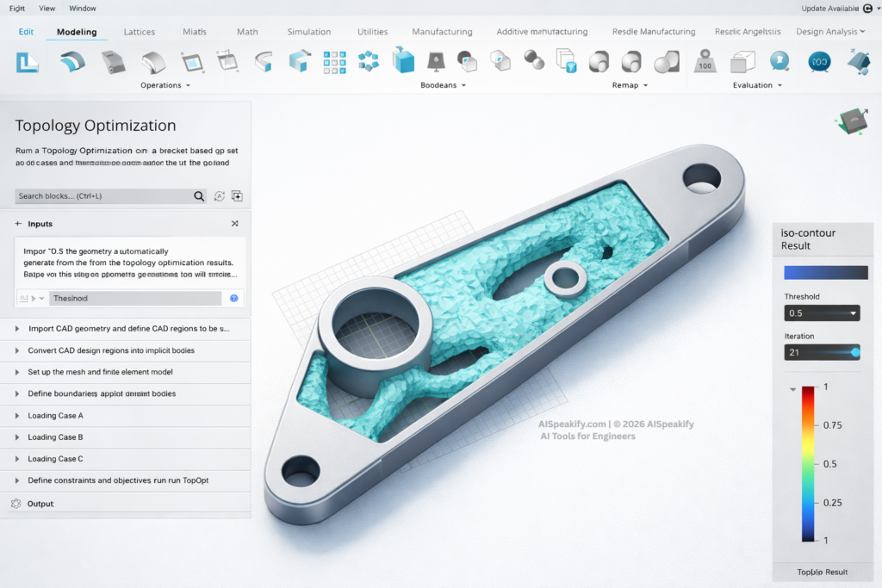Click the 100 weight icon in Evaluation group
Image resolution: width=882 pixels, height=588 pixels.
click(x=705, y=60)
